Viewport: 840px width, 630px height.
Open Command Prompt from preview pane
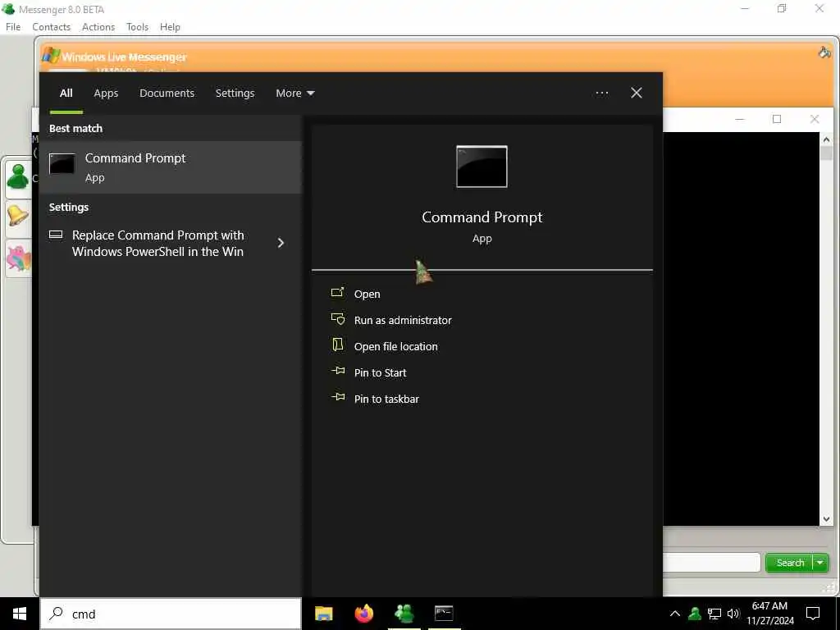click(367, 294)
